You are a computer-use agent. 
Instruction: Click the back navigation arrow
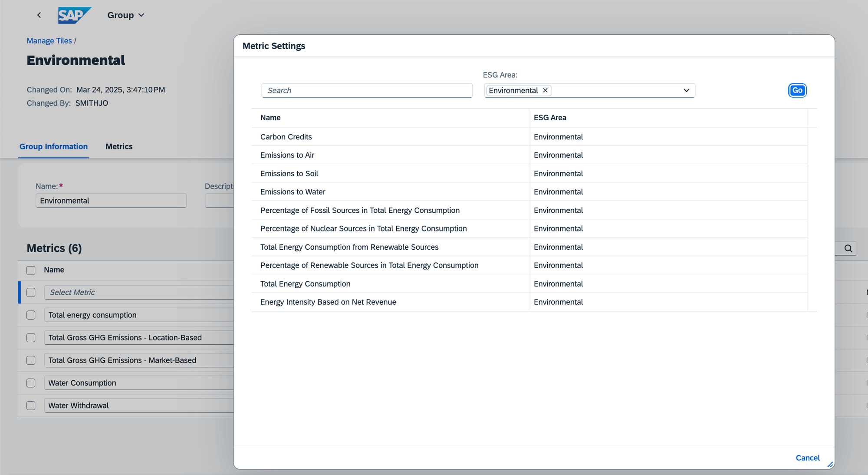click(x=39, y=15)
